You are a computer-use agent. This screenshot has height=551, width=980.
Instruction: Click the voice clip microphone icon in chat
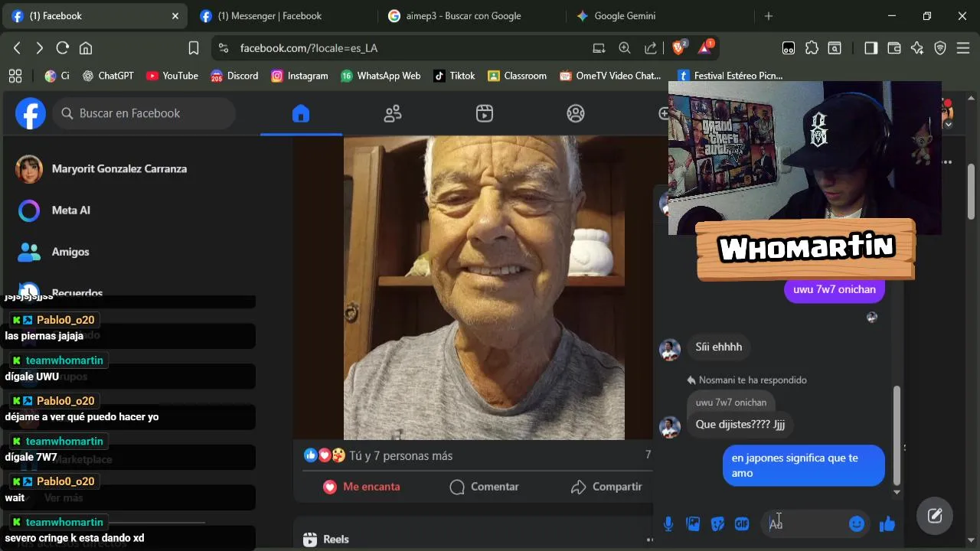coord(668,523)
